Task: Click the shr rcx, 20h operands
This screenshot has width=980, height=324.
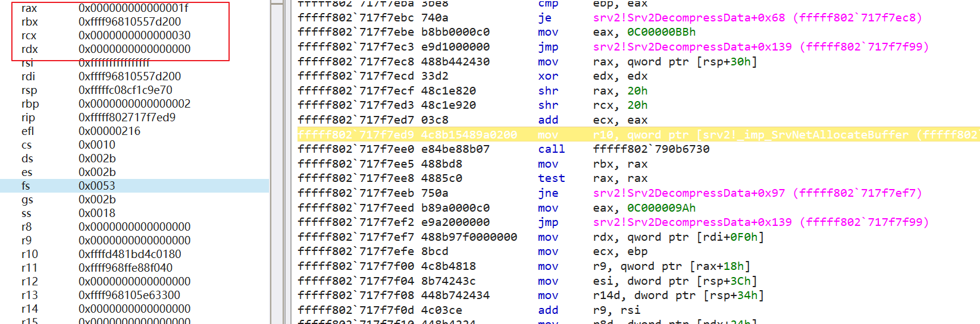Action: 621,105
